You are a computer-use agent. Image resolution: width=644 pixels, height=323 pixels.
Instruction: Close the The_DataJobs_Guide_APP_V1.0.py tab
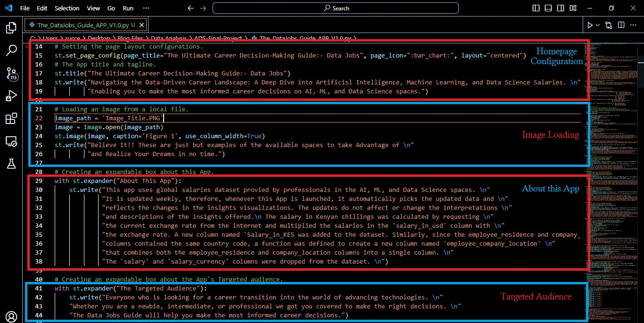click(x=142, y=25)
